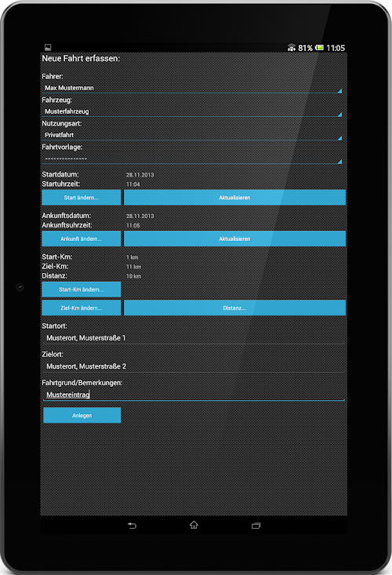Focus the Startort text field
The width and height of the screenshot is (392, 575).
194,338
